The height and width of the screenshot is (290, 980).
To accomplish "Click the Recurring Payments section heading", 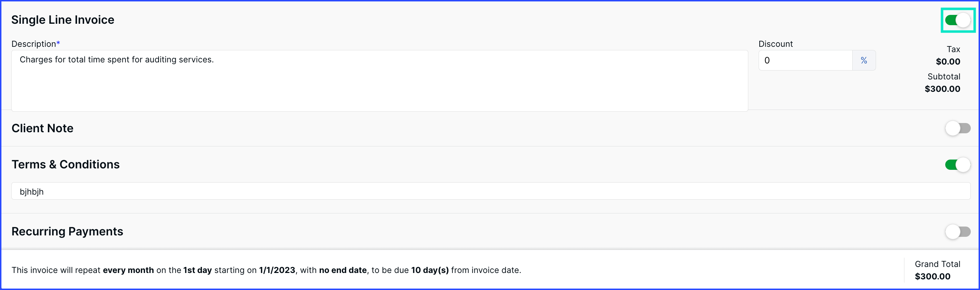I will (67, 231).
